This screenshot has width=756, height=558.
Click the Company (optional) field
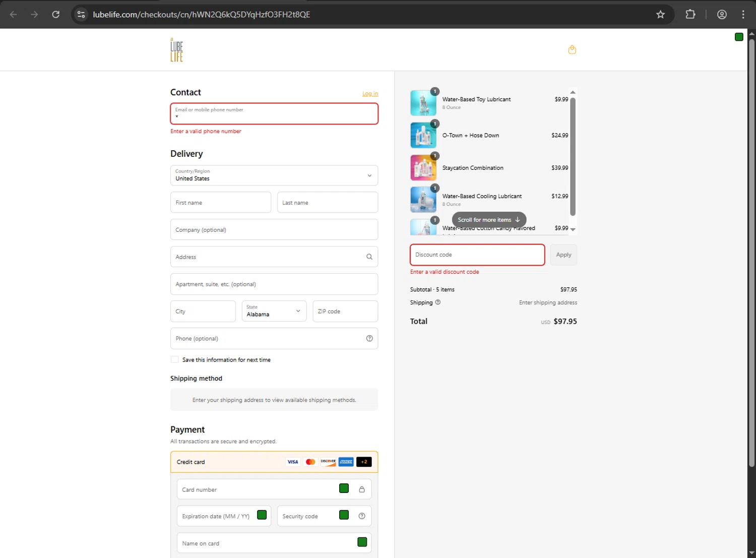pyautogui.click(x=274, y=230)
